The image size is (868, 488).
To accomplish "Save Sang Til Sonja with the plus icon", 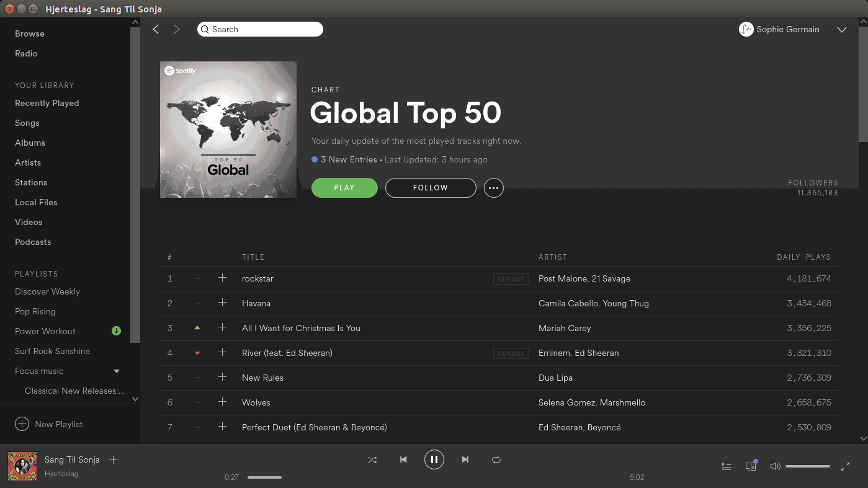I will pos(113,459).
